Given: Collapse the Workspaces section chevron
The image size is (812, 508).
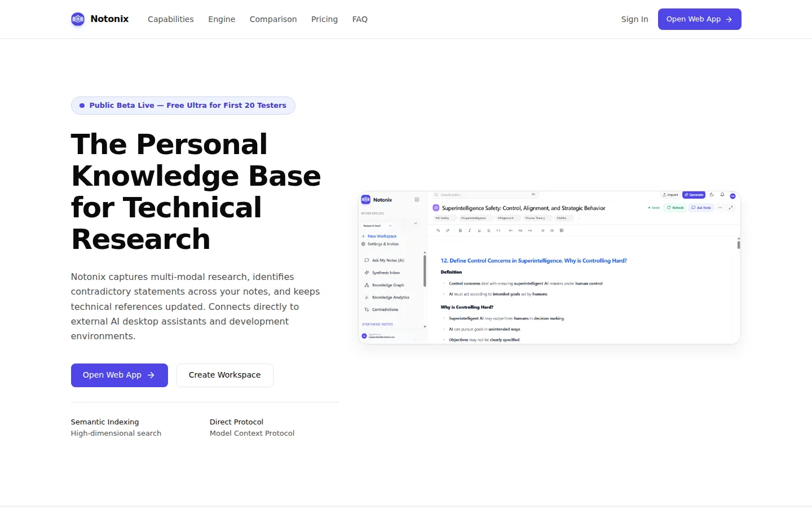Looking at the screenshot, I should click(416, 224).
